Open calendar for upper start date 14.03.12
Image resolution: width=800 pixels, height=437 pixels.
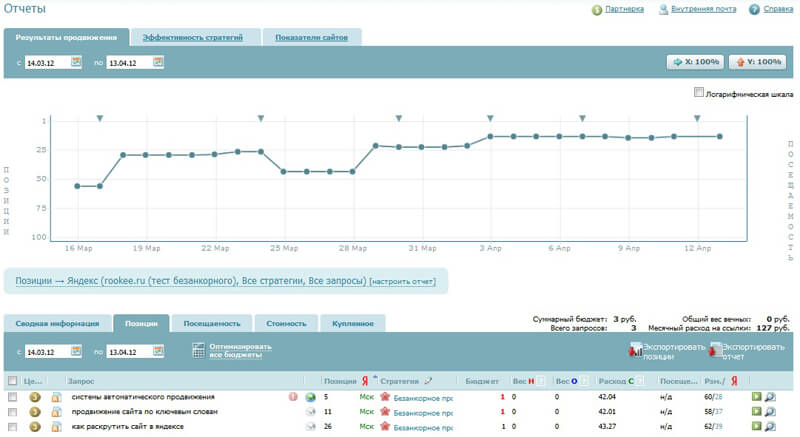coord(76,62)
